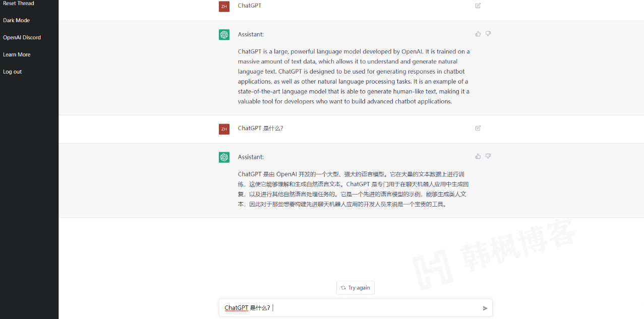Image resolution: width=644 pixels, height=319 pixels.
Task: Click the retry icon inside Try again button
Action: point(344,287)
